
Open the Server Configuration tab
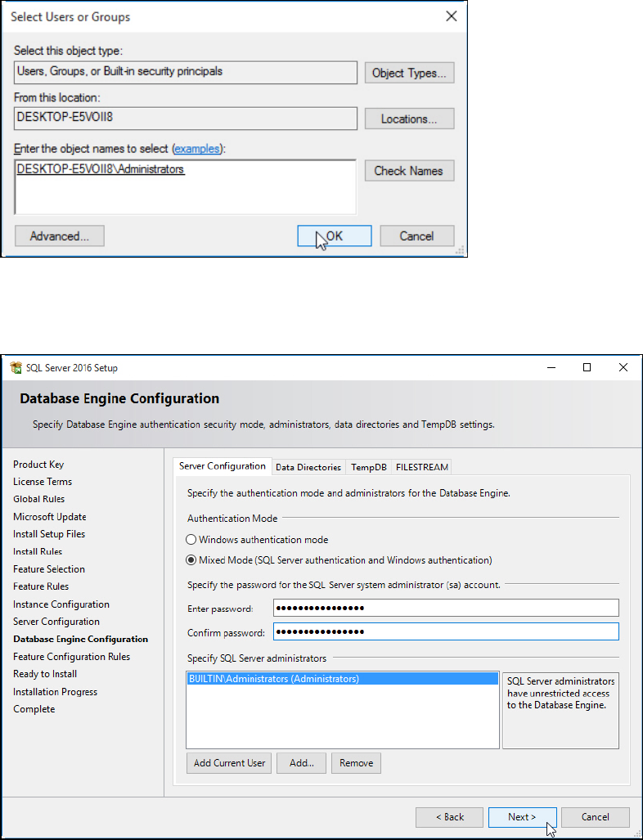[223, 466]
